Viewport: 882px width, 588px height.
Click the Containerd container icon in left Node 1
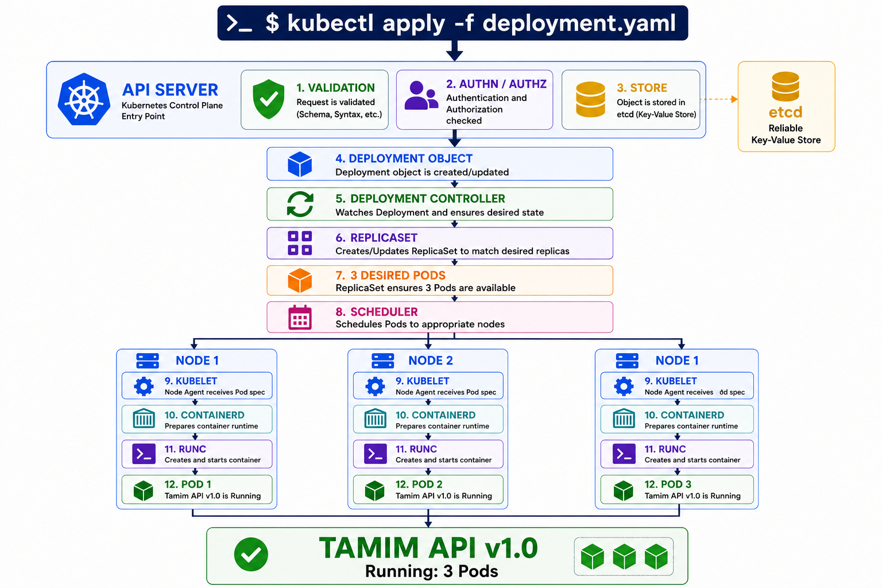[144, 419]
